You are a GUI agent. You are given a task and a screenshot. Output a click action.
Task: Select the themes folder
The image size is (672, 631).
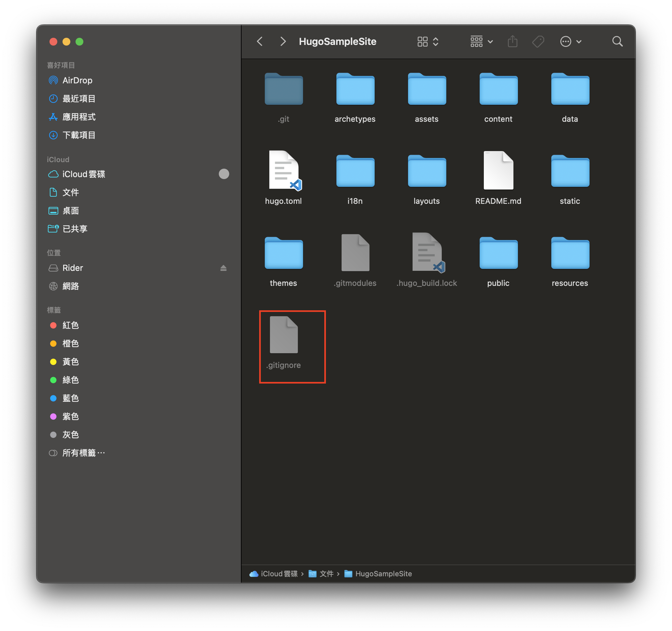[284, 262]
